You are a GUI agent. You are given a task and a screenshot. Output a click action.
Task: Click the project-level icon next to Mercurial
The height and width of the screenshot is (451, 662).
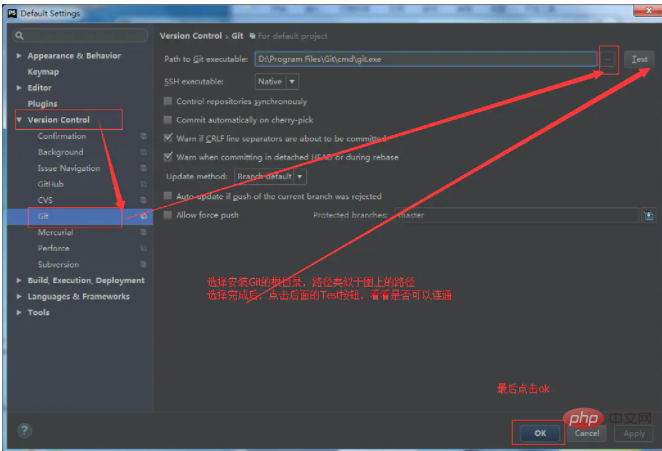[144, 232]
